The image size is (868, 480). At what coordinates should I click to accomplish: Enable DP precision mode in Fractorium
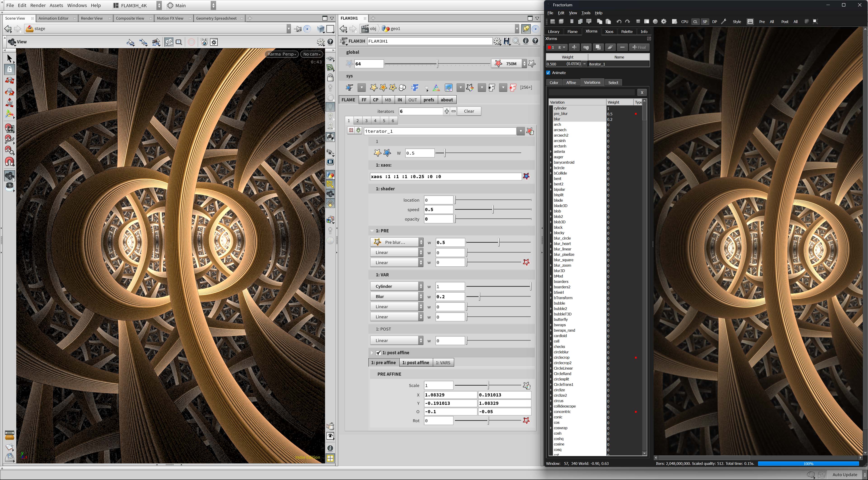(715, 21)
